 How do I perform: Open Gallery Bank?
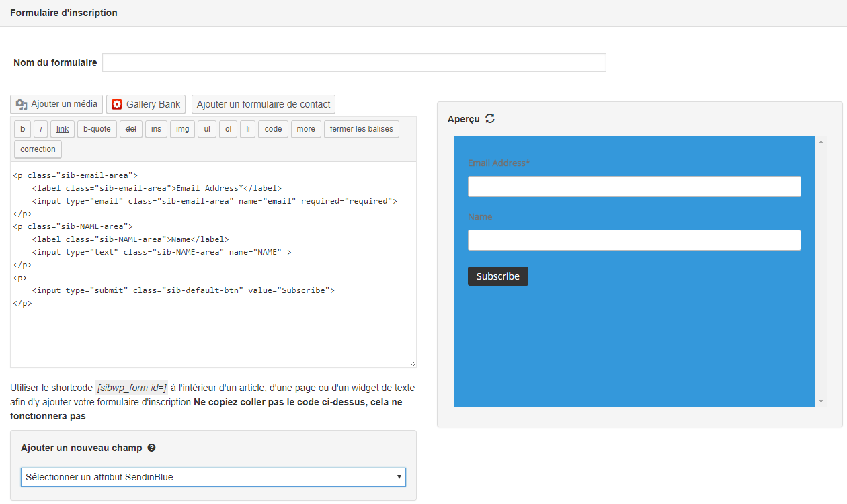[146, 104]
